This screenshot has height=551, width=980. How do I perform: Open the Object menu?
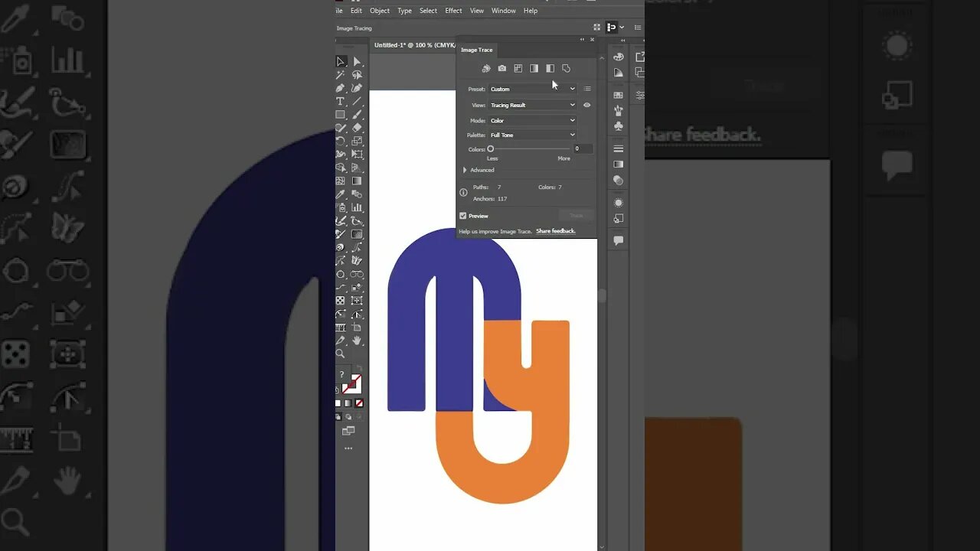380,11
